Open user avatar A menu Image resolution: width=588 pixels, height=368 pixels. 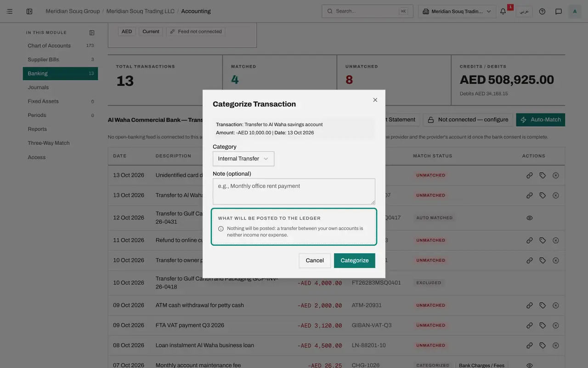[575, 11]
